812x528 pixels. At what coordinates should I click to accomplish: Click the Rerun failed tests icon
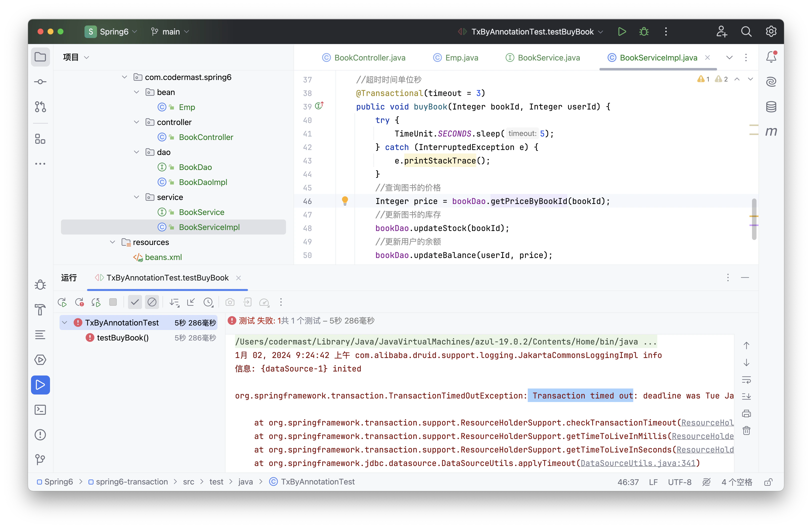(x=79, y=302)
